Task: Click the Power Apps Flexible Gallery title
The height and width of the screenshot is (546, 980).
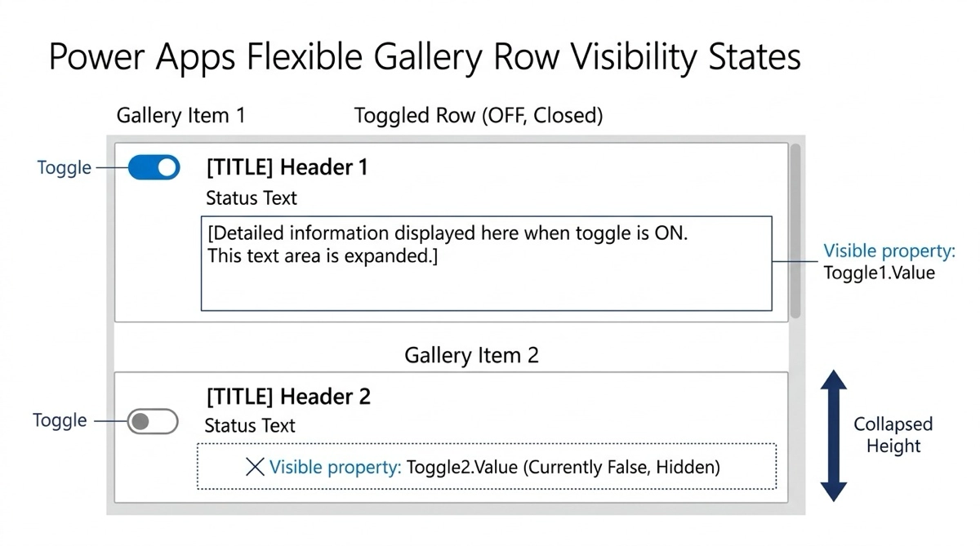Action: [425, 58]
